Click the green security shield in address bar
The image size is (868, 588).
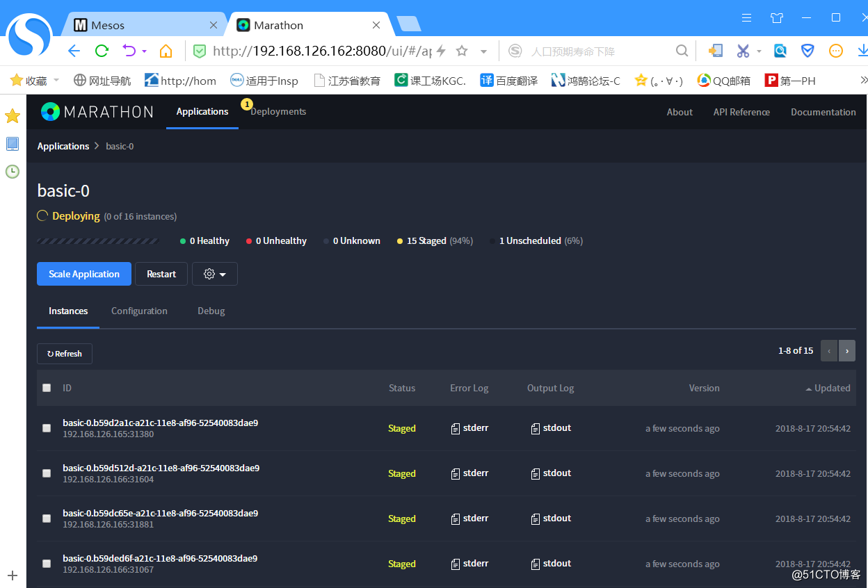(x=200, y=51)
